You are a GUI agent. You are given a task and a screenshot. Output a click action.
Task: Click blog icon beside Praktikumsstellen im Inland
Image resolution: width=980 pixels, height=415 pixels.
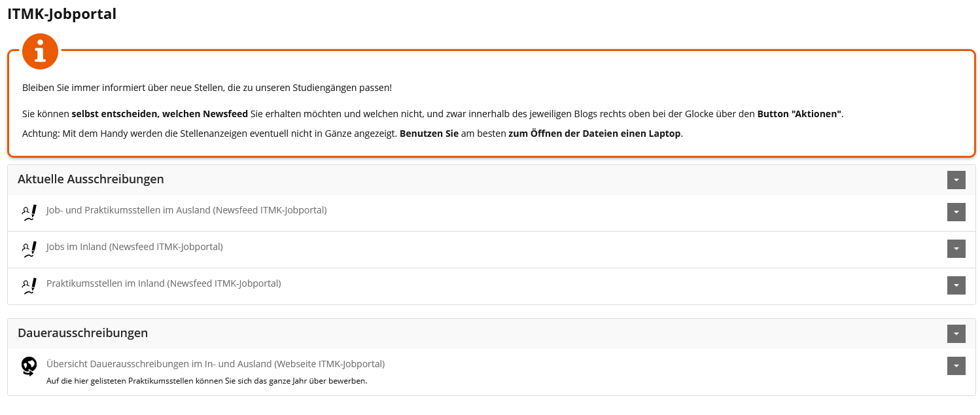point(29,286)
